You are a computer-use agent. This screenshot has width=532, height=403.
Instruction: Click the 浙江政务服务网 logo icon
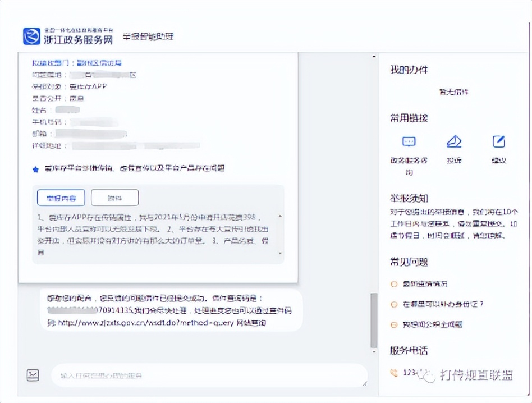point(31,36)
